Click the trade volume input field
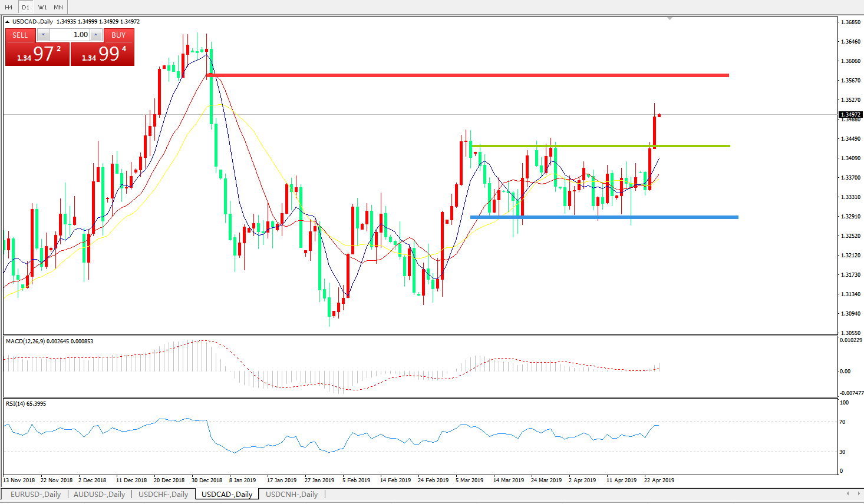The height and width of the screenshot is (504, 864). pos(69,35)
